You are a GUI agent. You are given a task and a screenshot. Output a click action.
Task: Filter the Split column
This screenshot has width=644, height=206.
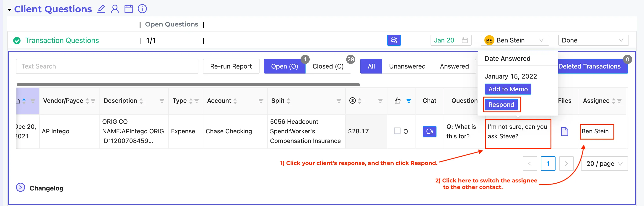339,101
